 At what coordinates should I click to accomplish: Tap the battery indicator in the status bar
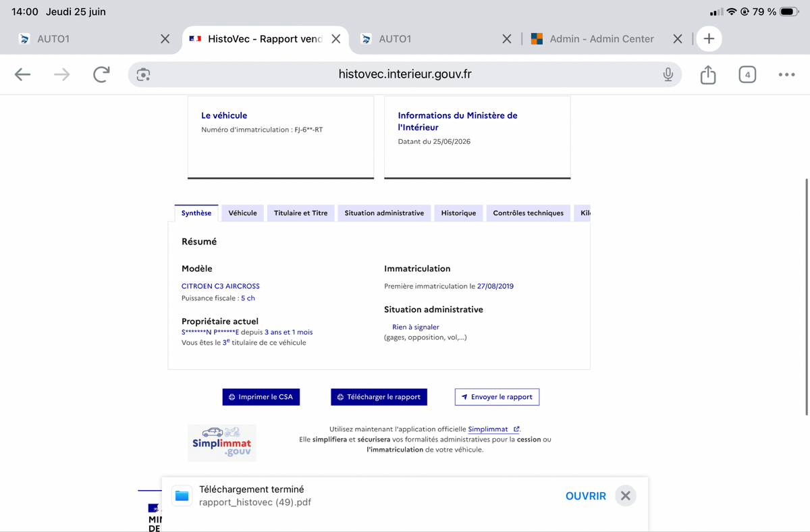[x=789, y=11]
